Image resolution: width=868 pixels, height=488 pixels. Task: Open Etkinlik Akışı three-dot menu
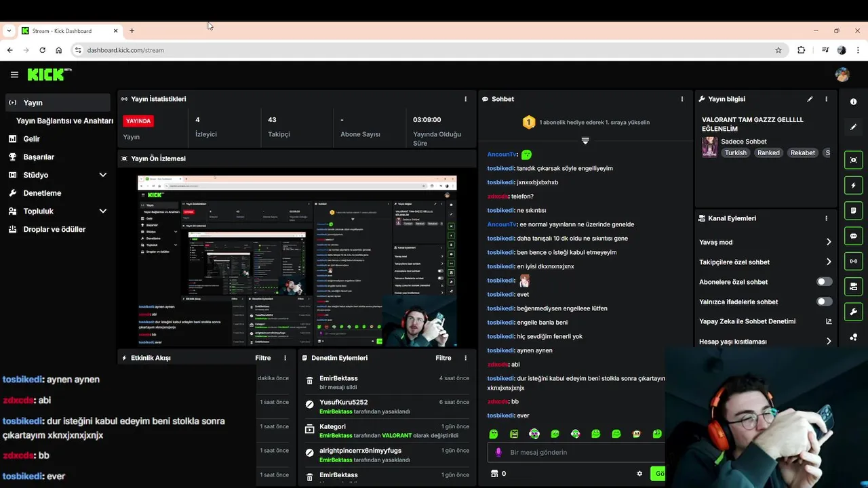(x=285, y=358)
